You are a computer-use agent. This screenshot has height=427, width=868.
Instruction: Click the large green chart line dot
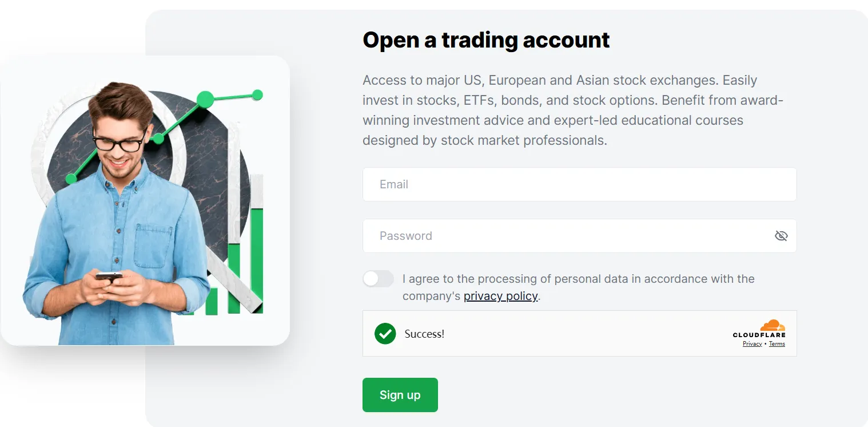click(205, 100)
